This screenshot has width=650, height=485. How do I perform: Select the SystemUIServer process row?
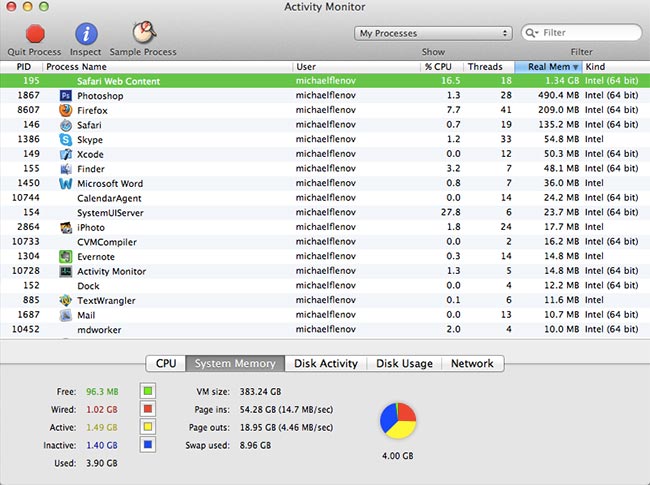pyautogui.click(x=325, y=213)
